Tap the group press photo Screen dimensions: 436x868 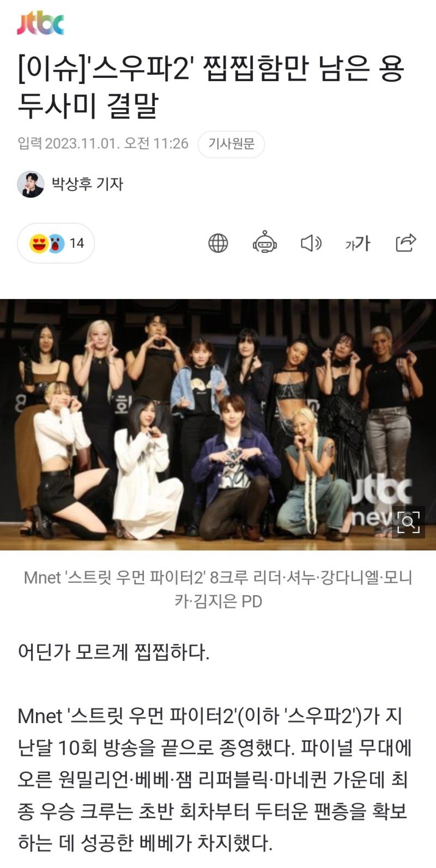click(218, 424)
